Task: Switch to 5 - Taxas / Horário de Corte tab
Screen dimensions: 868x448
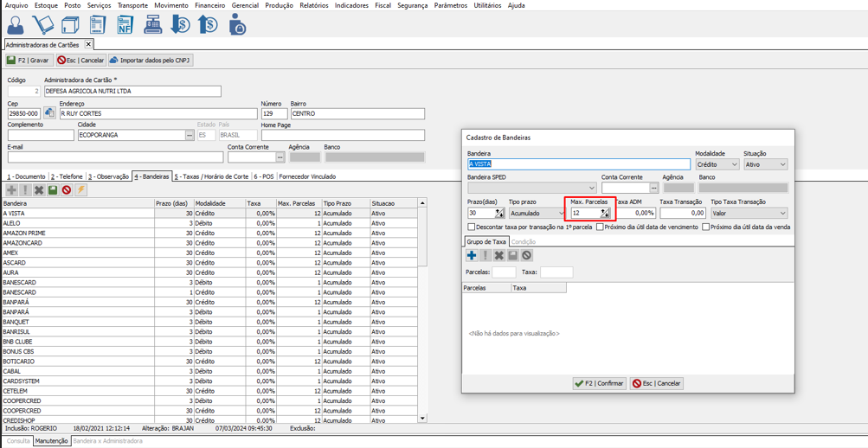Action: (x=211, y=176)
